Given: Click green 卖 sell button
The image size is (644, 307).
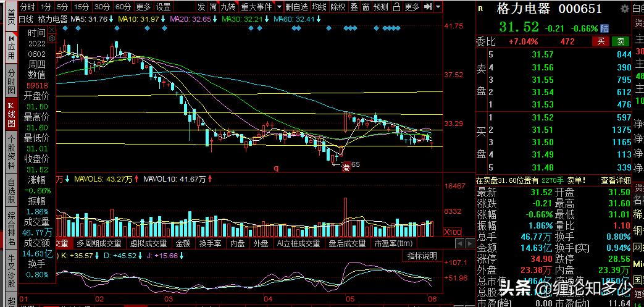Looking at the screenshot, I should (621, 41).
